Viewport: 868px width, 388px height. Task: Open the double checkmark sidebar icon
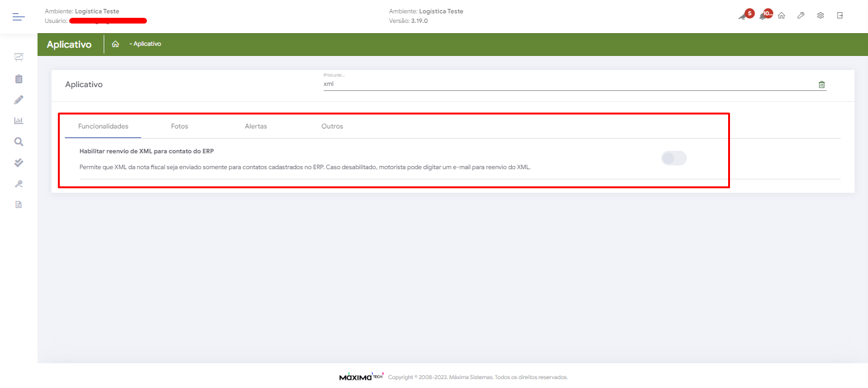point(18,163)
